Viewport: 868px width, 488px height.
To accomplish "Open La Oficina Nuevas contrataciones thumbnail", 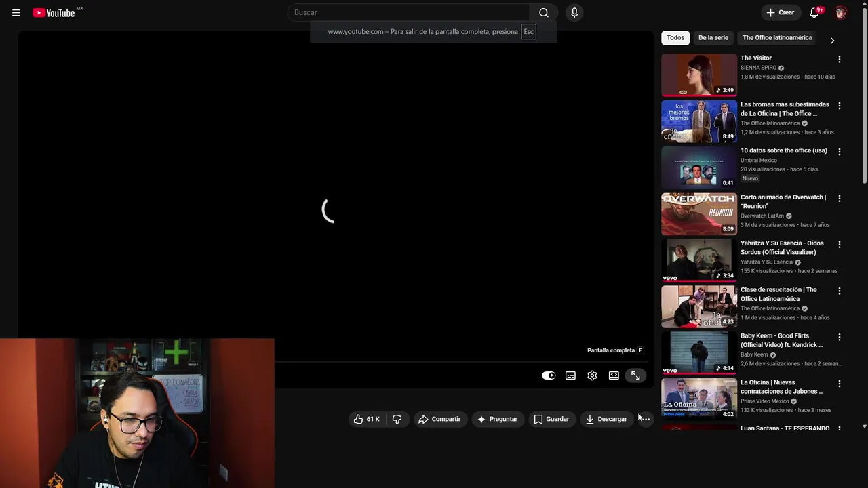I will click(699, 399).
